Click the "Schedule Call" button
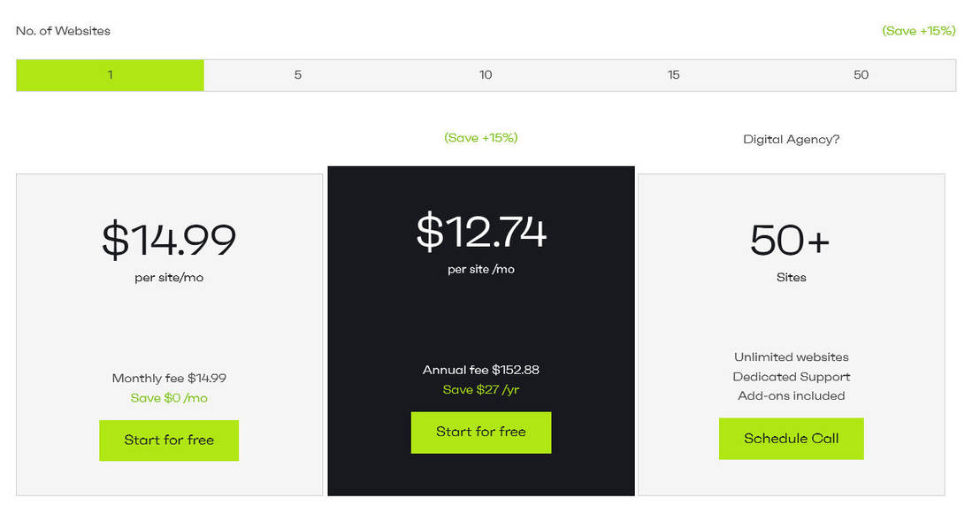Screen dimensions: 980x521 pos(791,438)
